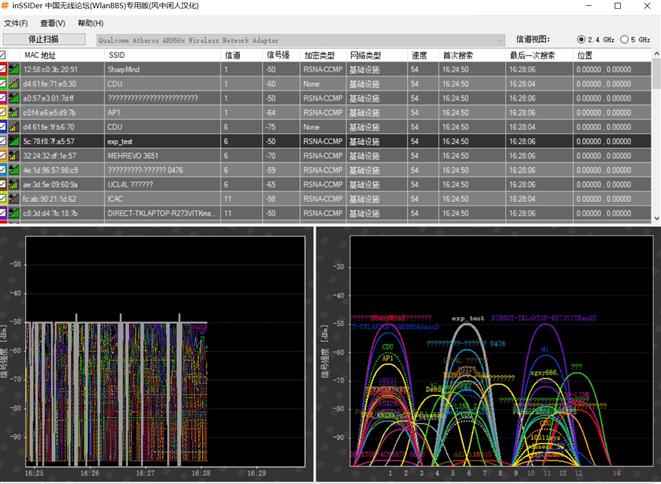This screenshot has width=661, height=484.
Task: Select the ICAC SSID cell
Action: click(x=162, y=199)
